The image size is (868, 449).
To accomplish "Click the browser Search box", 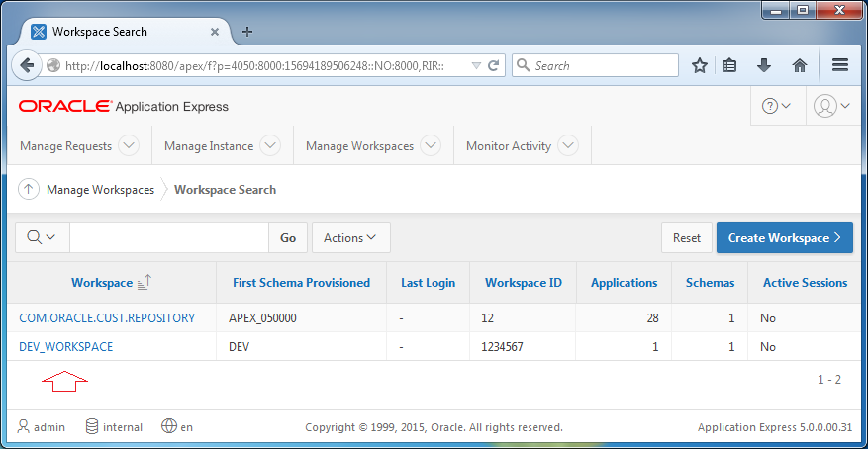I will [x=595, y=66].
